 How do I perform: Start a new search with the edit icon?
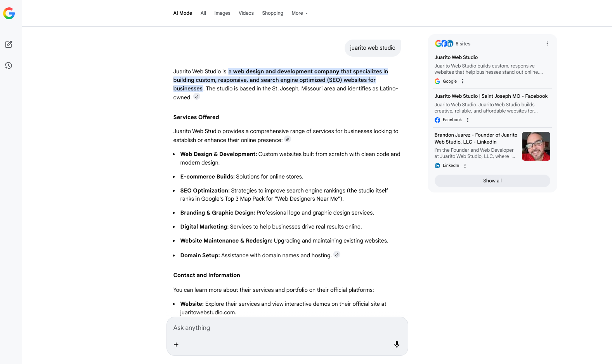click(x=9, y=44)
